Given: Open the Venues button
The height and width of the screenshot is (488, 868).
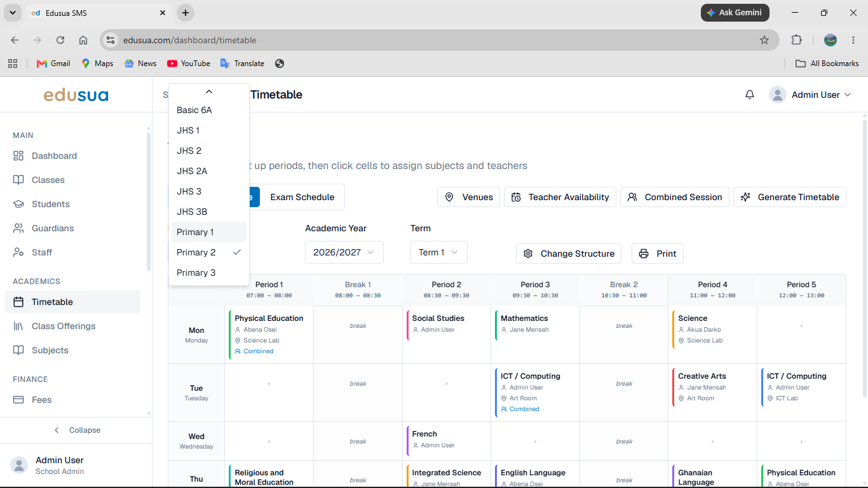Looking at the screenshot, I should (469, 197).
